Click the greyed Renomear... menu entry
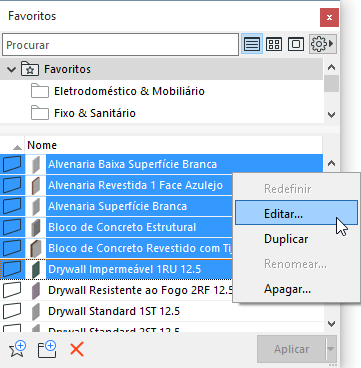 (295, 264)
